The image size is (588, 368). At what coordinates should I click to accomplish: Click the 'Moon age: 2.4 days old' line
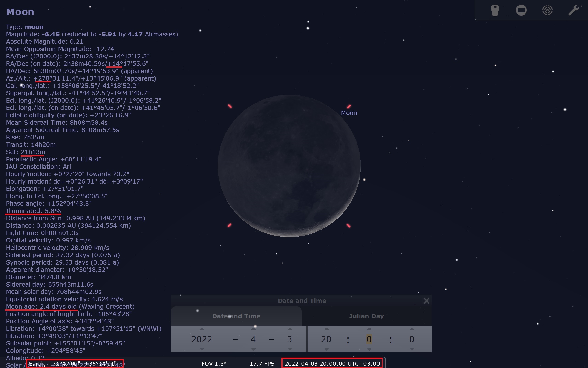70,306
